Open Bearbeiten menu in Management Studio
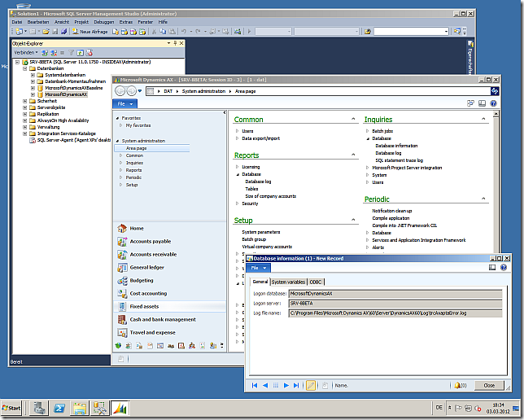Screen dimensions: 524x420 (38, 22)
